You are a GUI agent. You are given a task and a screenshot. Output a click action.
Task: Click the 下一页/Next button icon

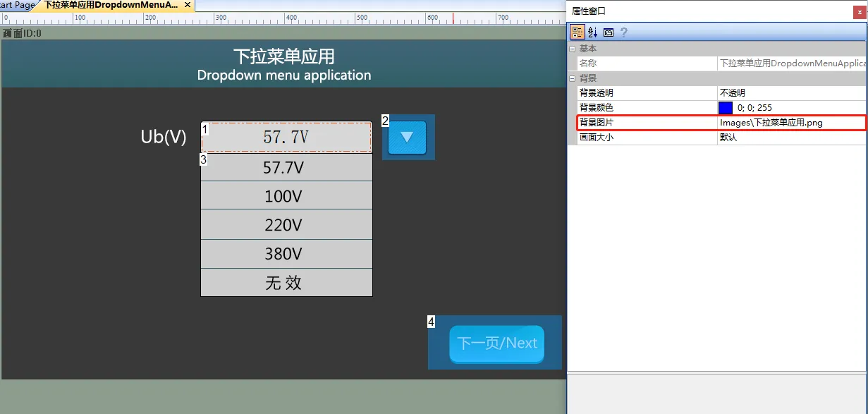point(496,343)
